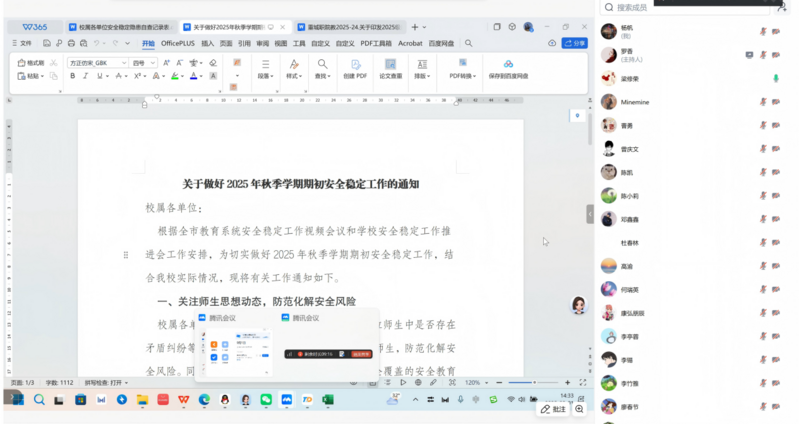Open the WPS W365 home logo

tap(35, 27)
